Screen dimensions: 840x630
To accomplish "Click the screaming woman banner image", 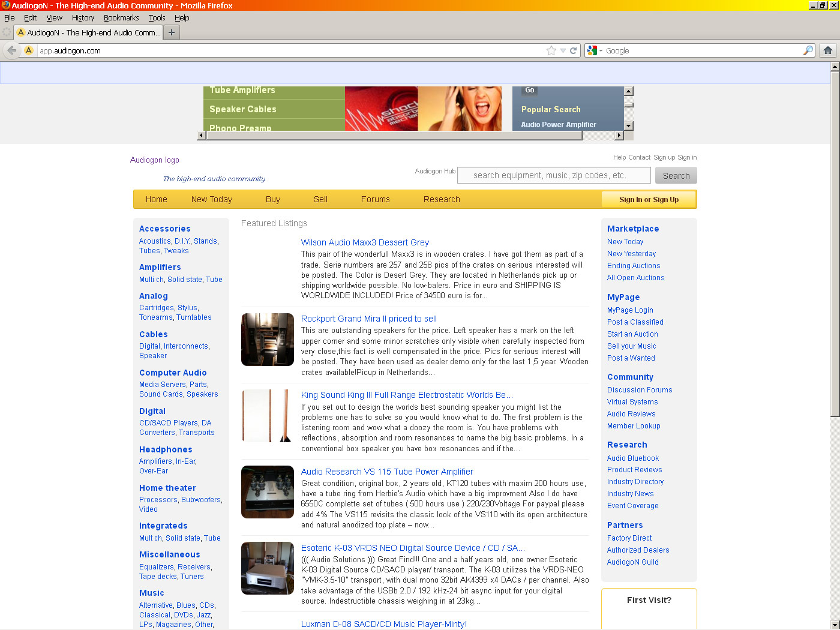I will pos(460,109).
